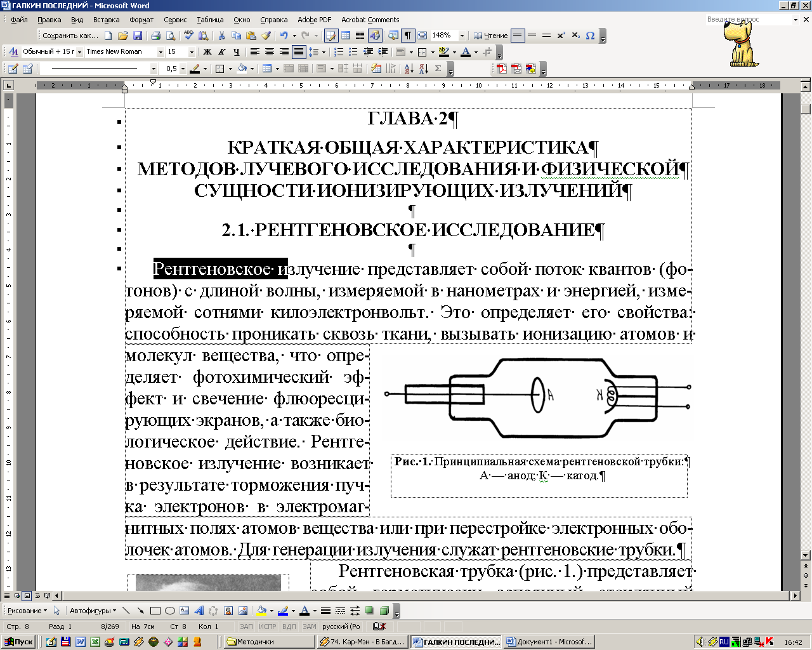The height and width of the screenshot is (650, 812).
Task: Switch to Документ1 taskbar window
Action: click(x=549, y=642)
